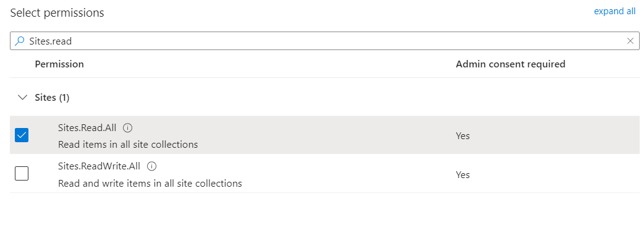Check the Sites.ReadWrite.All checkbox
This screenshot has width=644, height=230.
[x=22, y=174]
